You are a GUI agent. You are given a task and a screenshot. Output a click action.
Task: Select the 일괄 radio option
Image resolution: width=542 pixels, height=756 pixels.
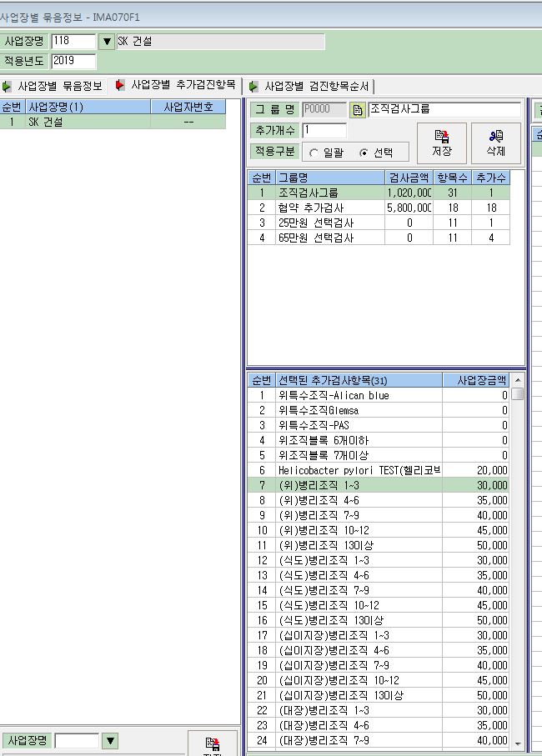click(314, 153)
